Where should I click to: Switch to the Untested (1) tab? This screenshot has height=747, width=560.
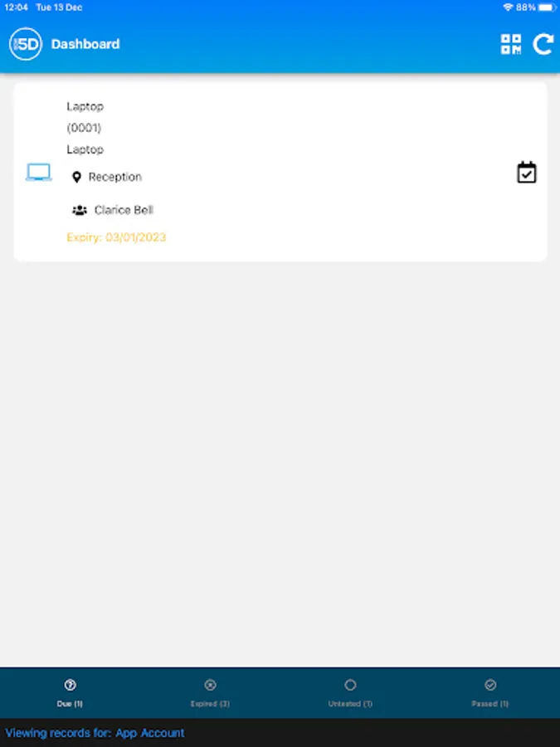point(350,693)
